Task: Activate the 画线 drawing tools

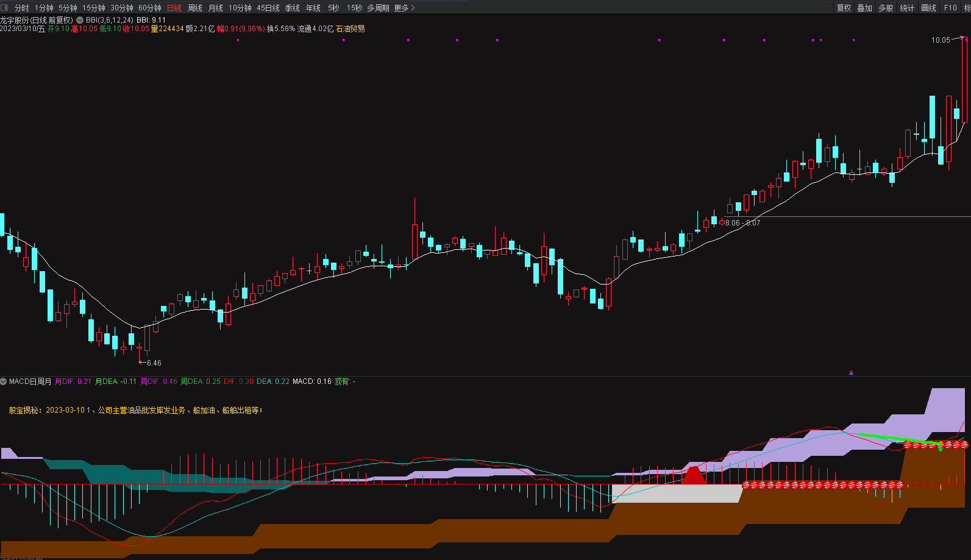Action: (928, 8)
